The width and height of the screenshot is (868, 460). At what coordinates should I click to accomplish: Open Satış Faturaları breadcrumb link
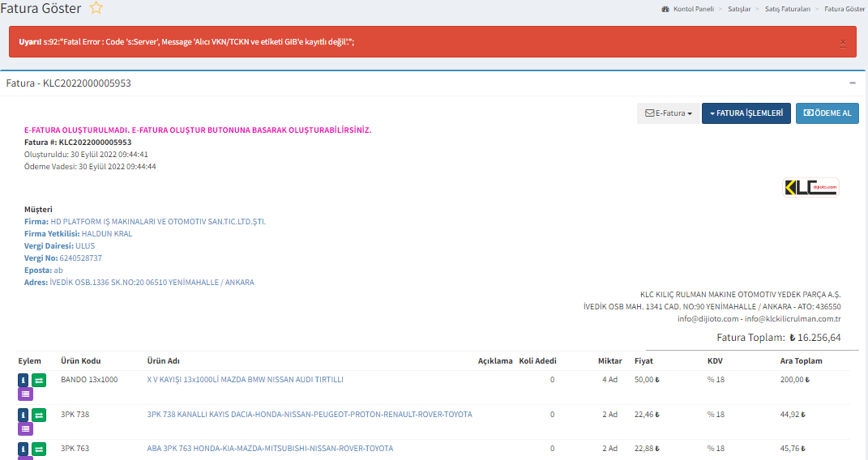pos(787,9)
